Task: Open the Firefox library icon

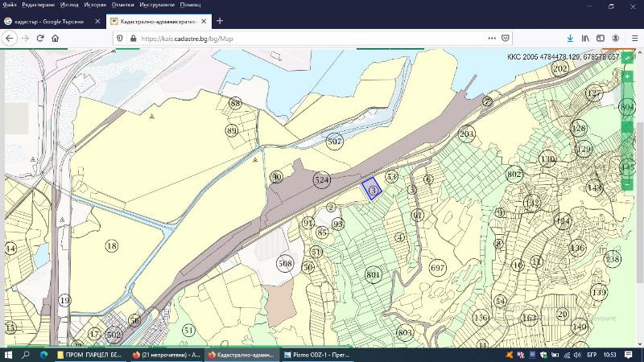Action: [x=586, y=38]
